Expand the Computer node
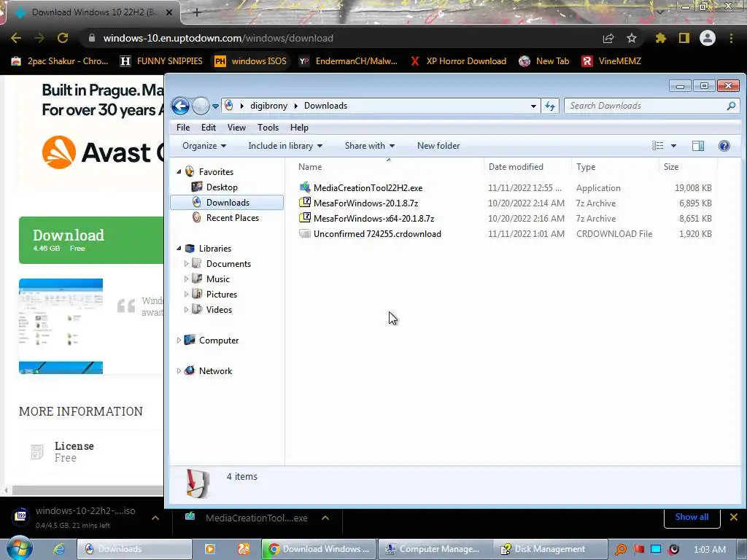This screenshot has height=560, width=747. pos(179,340)
